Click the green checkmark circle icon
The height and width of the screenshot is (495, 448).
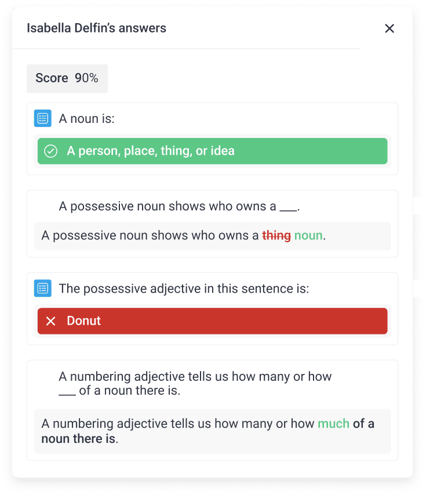(x=51, y=151)
